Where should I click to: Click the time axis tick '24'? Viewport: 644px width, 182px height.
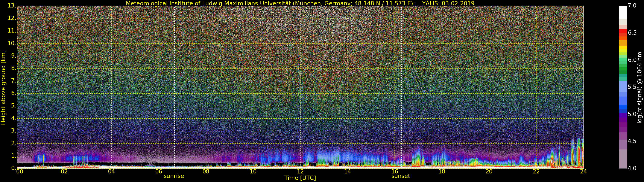tap(583, 171)
